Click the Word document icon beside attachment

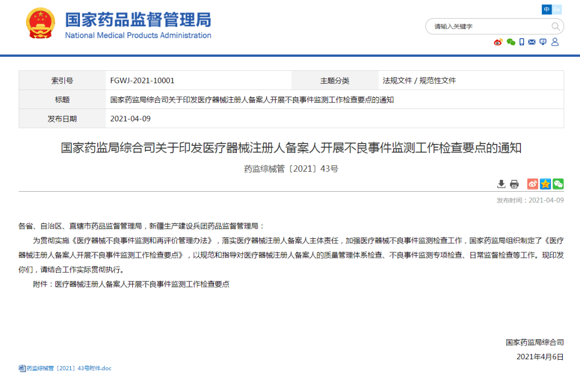click(22, 368)
